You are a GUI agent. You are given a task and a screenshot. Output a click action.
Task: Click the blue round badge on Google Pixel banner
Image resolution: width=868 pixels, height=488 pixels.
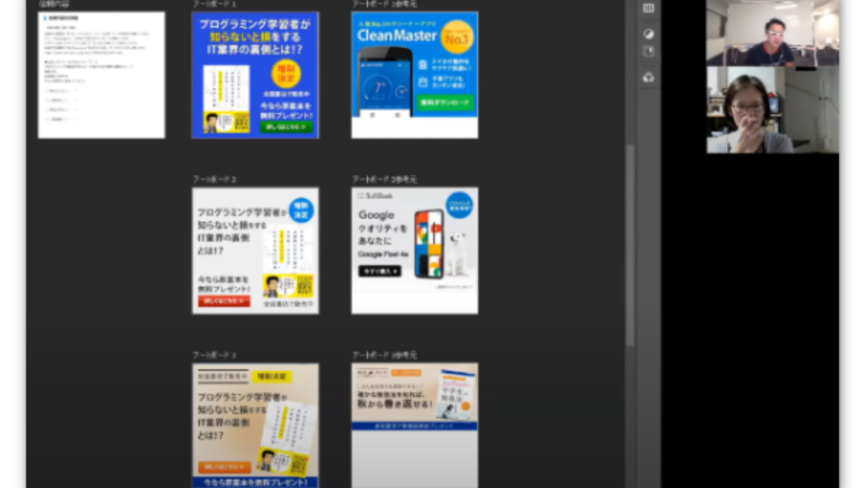coord(459,205)
